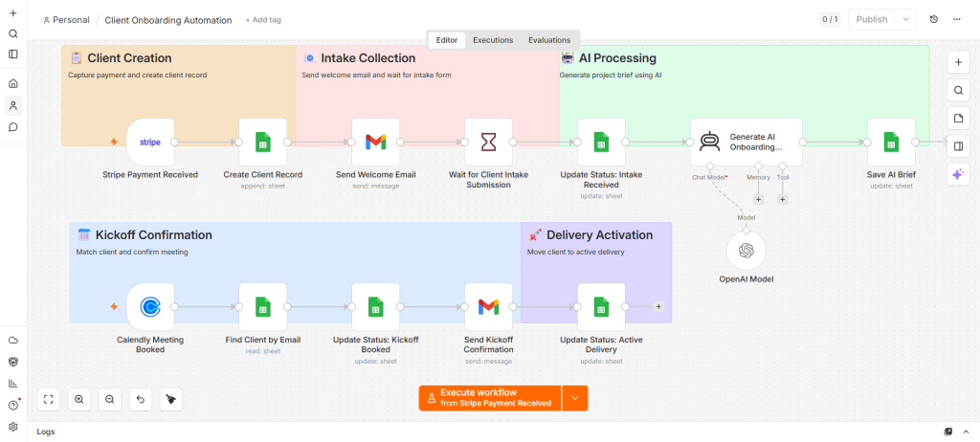Image resolution: width=980 pixels, height=442 pixels.
Task: Zoom in on the canvas
Action: [79, 399]
